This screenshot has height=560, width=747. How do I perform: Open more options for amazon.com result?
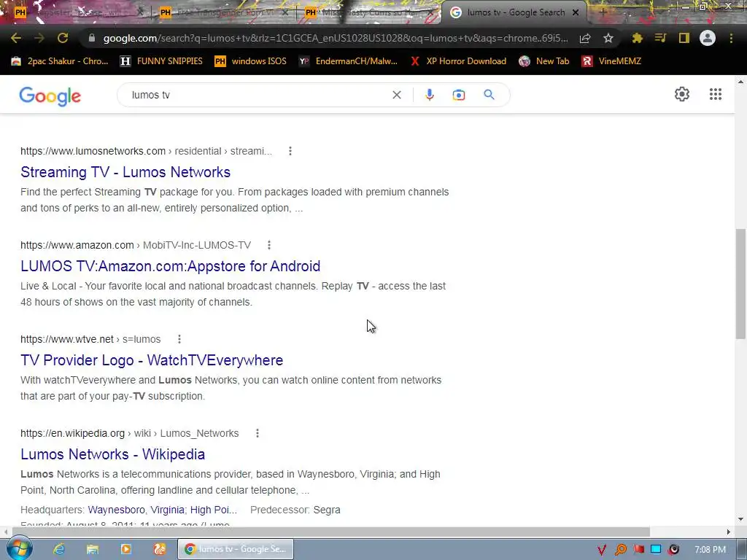click(269, 245)
